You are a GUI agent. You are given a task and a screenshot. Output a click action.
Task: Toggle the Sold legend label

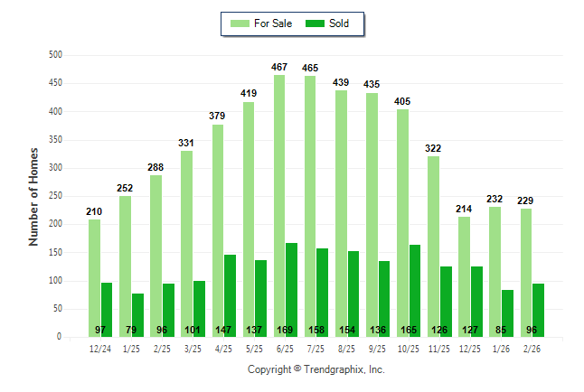coord(340,23)
